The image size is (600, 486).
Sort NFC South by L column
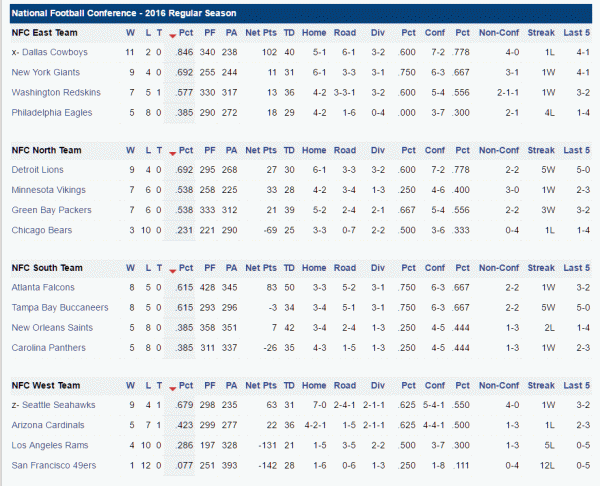click(x=148, y=268)
